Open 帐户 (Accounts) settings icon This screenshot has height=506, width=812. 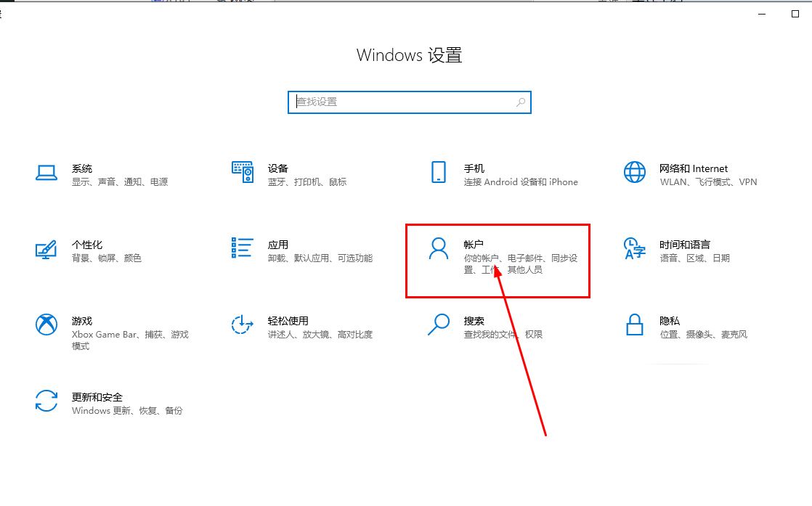pyautogui.click(x=437, y=249)
